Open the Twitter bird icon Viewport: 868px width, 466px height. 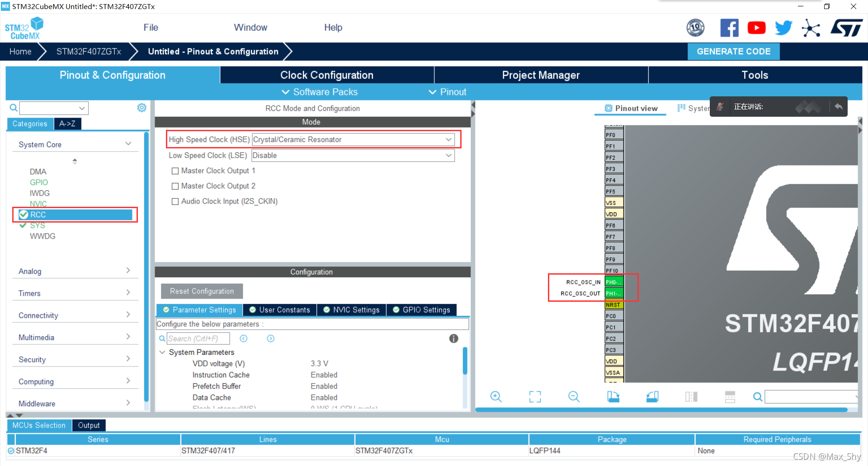pyautogui.click(x=783, y=28)
